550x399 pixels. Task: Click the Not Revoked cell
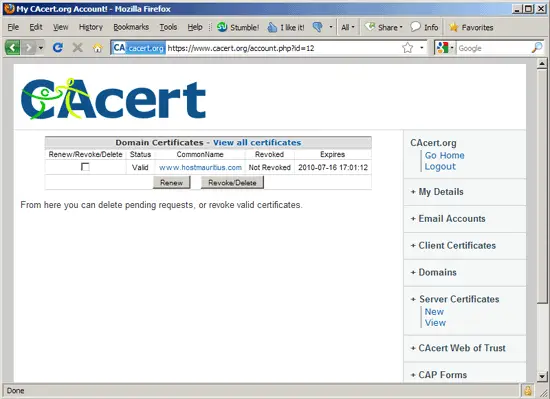click(269, 167)
